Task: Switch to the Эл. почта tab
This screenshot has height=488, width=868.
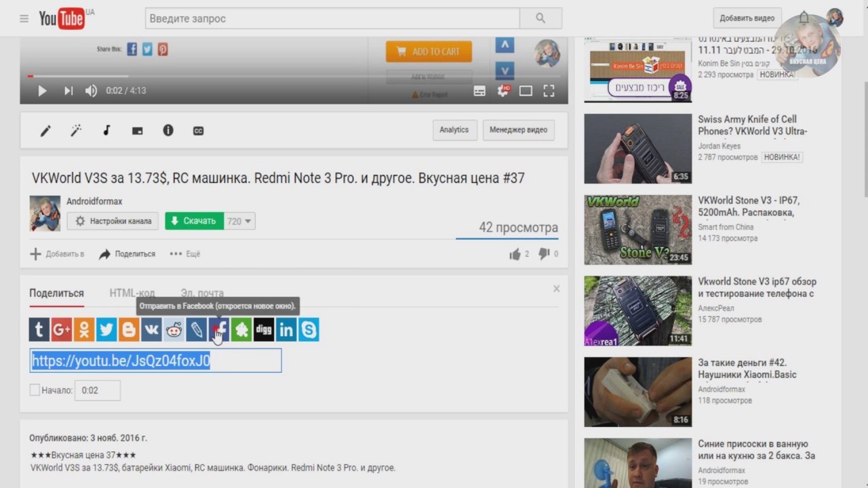Action: point(202,293)
